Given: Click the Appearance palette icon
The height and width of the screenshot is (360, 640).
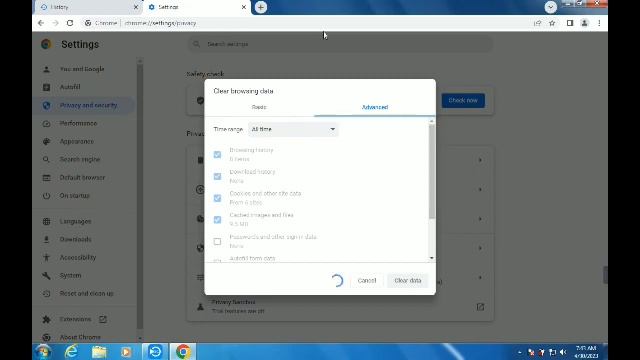Looking at the screenshot, I should coord(47,141).
